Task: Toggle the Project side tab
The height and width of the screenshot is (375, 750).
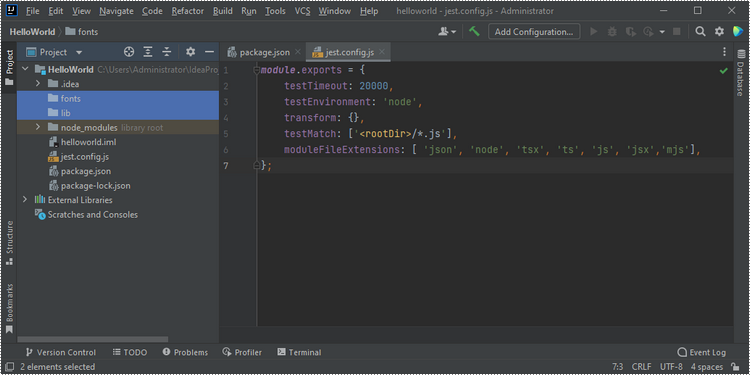Action: (x=9, y=67)
